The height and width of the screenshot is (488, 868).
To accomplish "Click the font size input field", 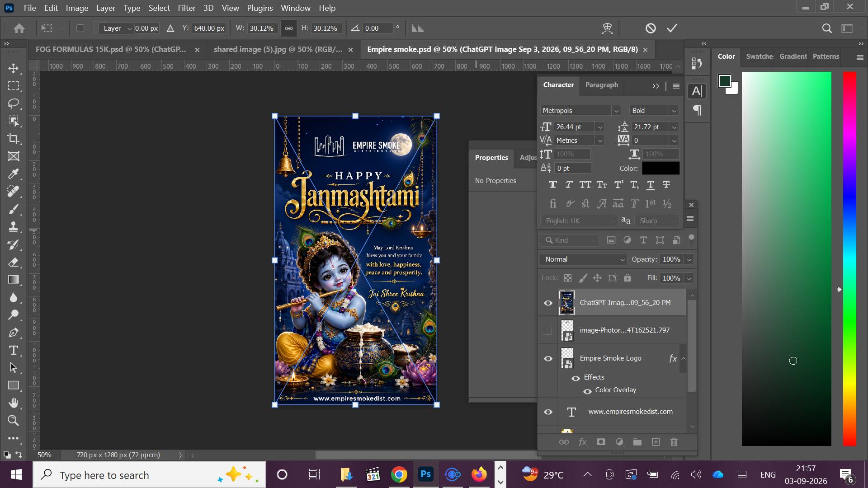I will (x=574, y=127).
